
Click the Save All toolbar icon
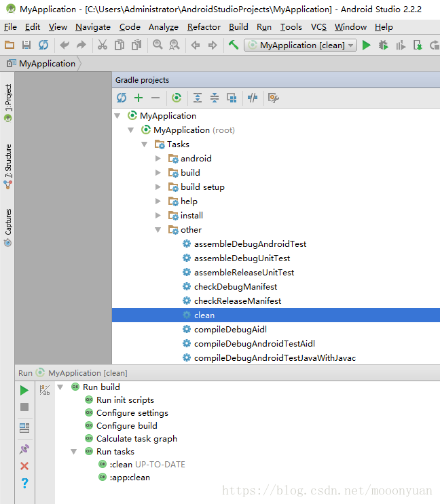click(26, 45)
